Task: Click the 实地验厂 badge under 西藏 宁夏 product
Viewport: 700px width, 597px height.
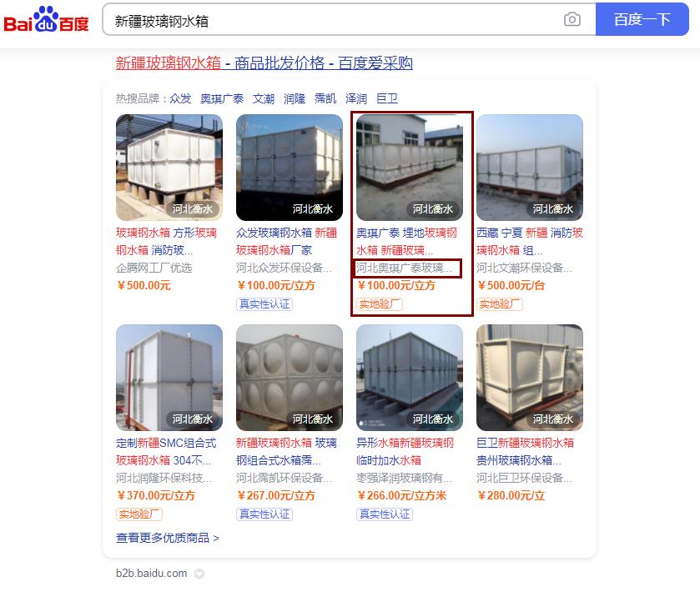Action: pos(500,304)
